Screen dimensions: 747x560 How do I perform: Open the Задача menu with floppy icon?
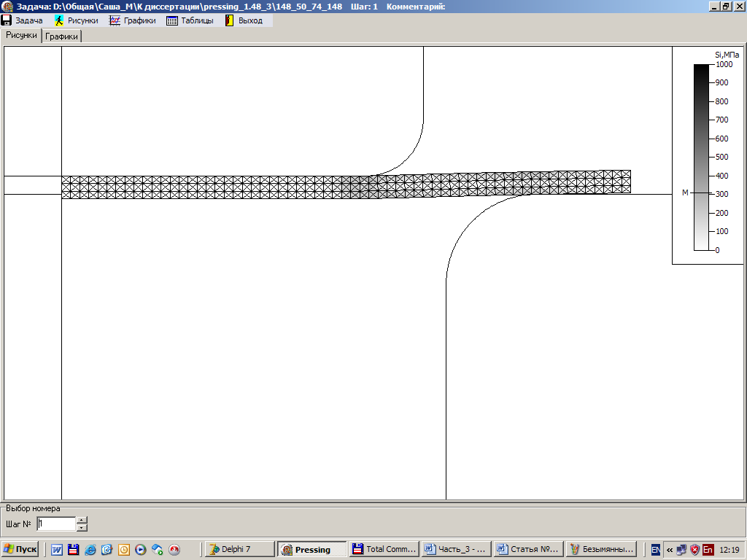pos(23,20)
